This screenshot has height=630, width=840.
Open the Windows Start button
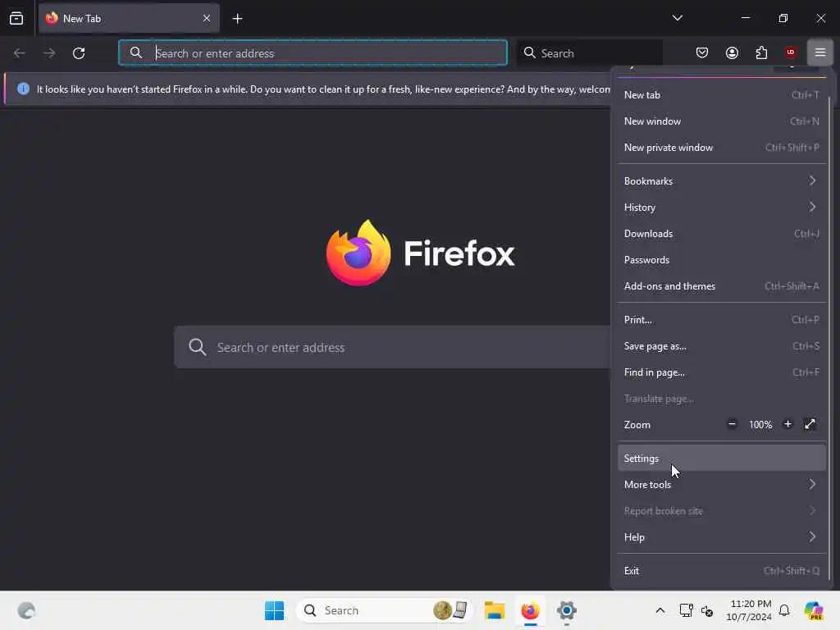pos(274,610)
